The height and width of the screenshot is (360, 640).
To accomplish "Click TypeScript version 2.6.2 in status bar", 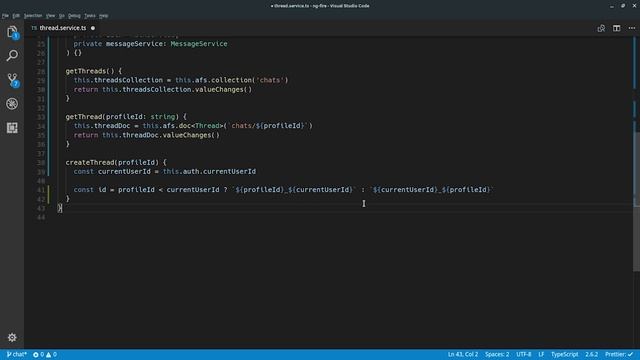I will pos(591,354).
